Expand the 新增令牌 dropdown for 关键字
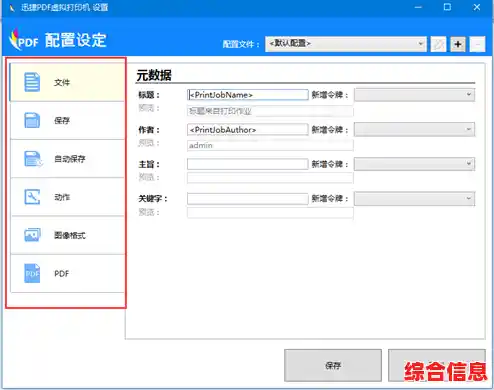 click(x=414, y=199)
